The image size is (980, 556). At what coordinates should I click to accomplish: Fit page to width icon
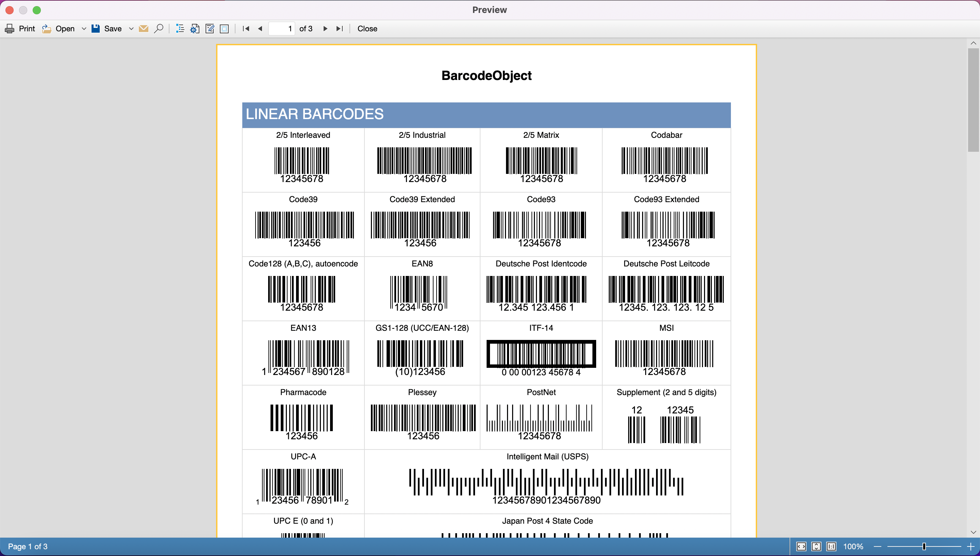(801, 546)
